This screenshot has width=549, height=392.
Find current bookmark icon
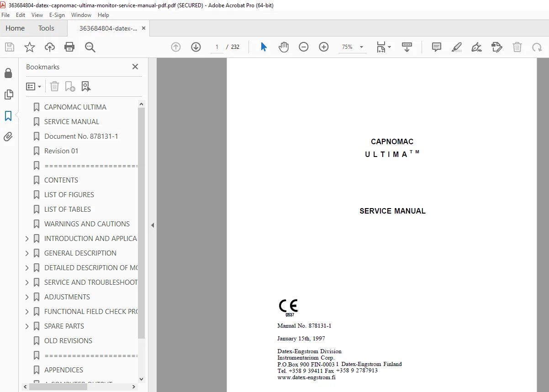coord(86,86)
